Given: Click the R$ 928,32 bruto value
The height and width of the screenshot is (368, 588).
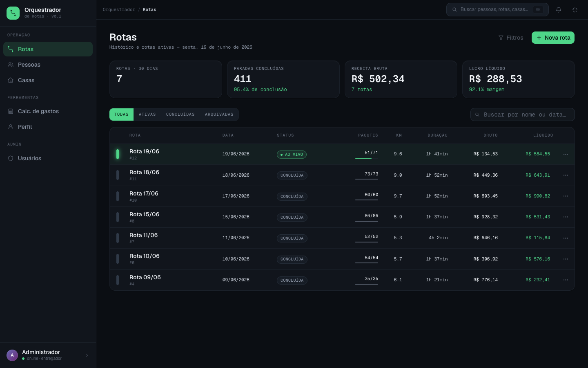Looking at the screenshot, I should click(x=486, y=217).
